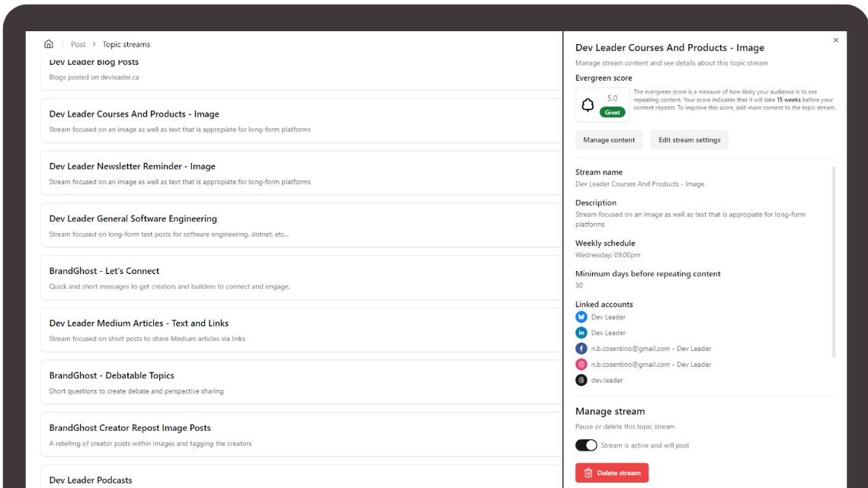Click the details panel vertical scrollbar
This screenshot has width=868, height=488.
[x=834, y=262]
